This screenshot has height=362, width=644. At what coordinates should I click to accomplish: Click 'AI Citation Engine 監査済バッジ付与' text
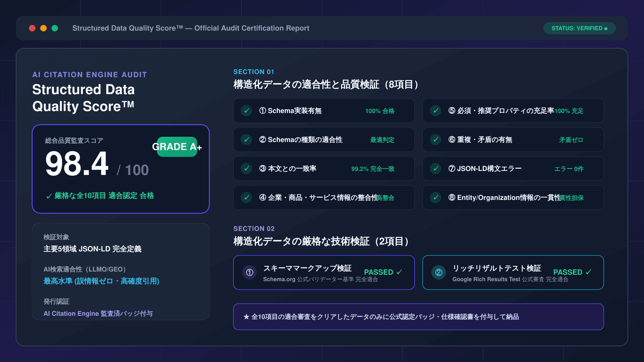(x=98, y=313)
